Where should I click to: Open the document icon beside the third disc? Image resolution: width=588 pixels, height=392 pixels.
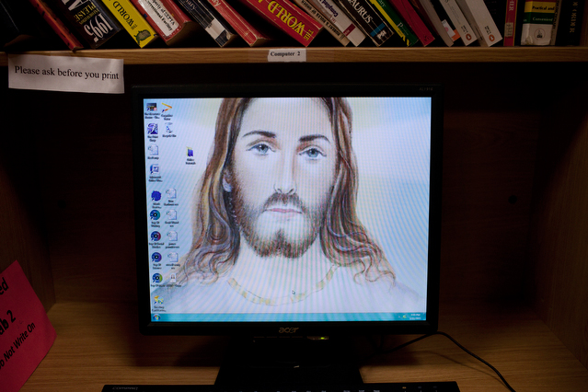point(172,258)
